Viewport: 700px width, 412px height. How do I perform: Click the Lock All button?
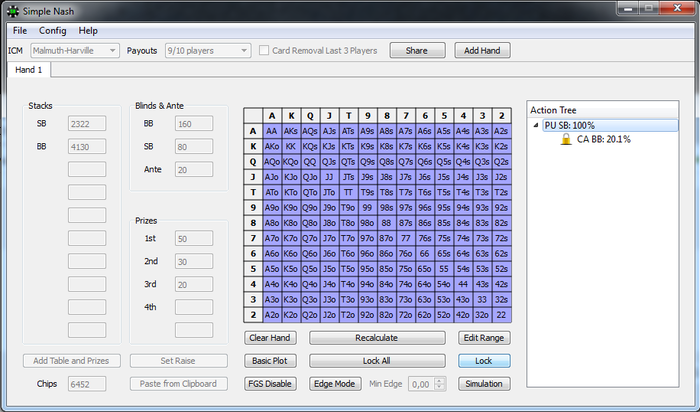coord(377,361)
